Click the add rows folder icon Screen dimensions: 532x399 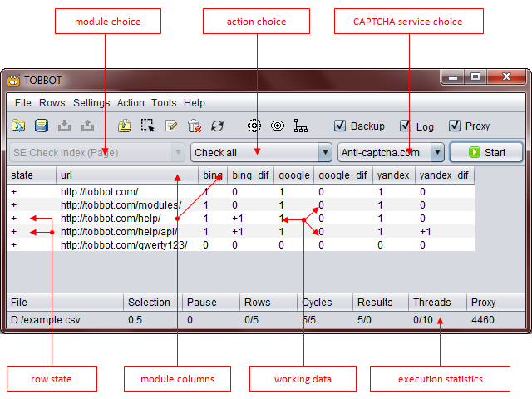[x=125, y=126]
